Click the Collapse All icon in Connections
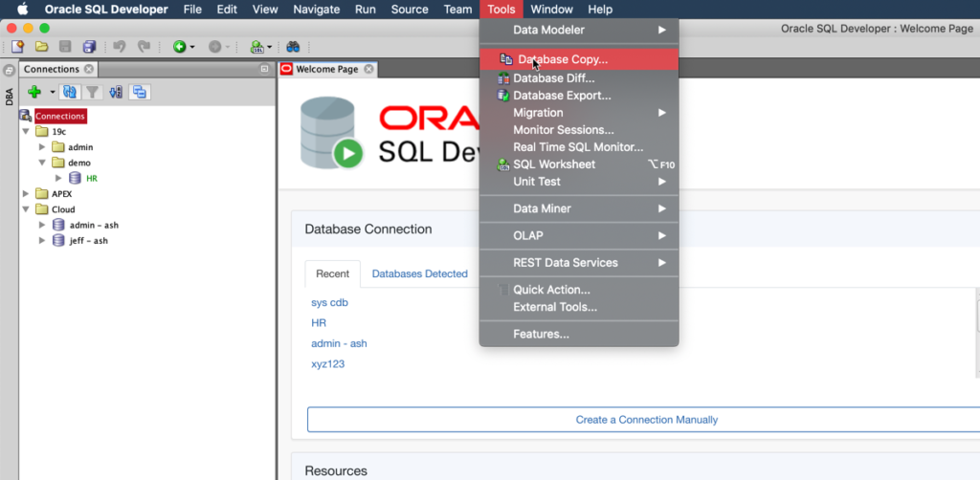The height and width of the screenshot is (480, 980). 140,93
